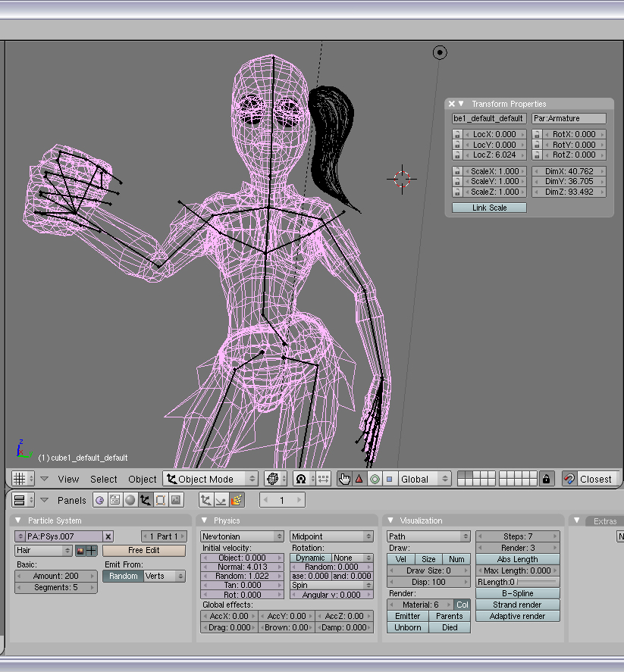Toggle particle render-enable icon beside Hair
Viewport: 624px width, 672px height.
pyautogui.click(x=80, y=551)
